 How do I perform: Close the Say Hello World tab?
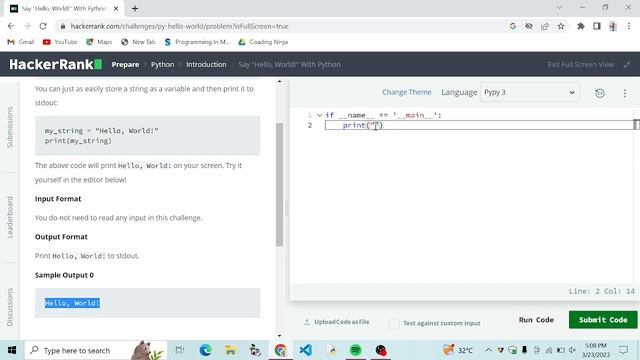116,8
